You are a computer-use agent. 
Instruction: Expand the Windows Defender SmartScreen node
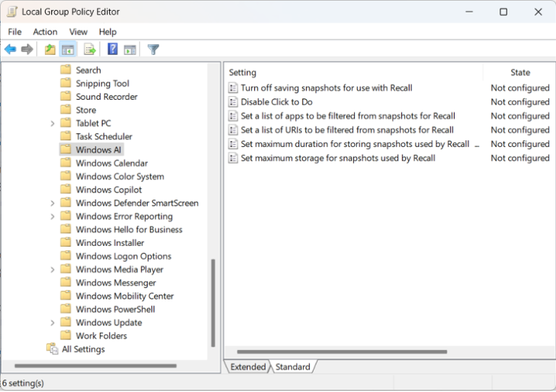coord(53,203)
